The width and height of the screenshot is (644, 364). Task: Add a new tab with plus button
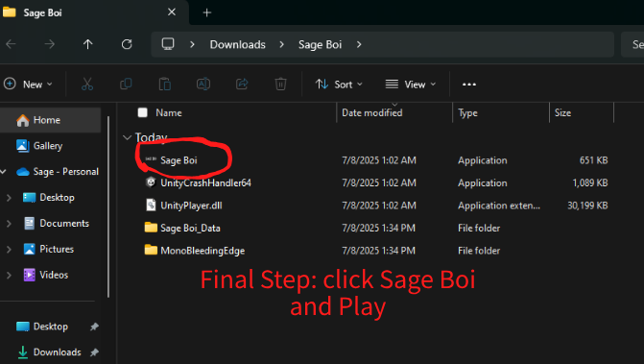pos(207,12)
